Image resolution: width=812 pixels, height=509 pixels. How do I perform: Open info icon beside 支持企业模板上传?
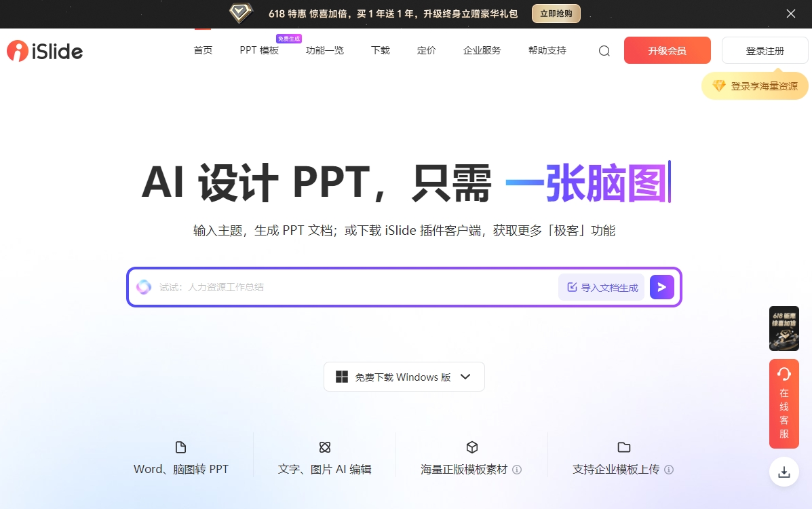tap(669, 470)
